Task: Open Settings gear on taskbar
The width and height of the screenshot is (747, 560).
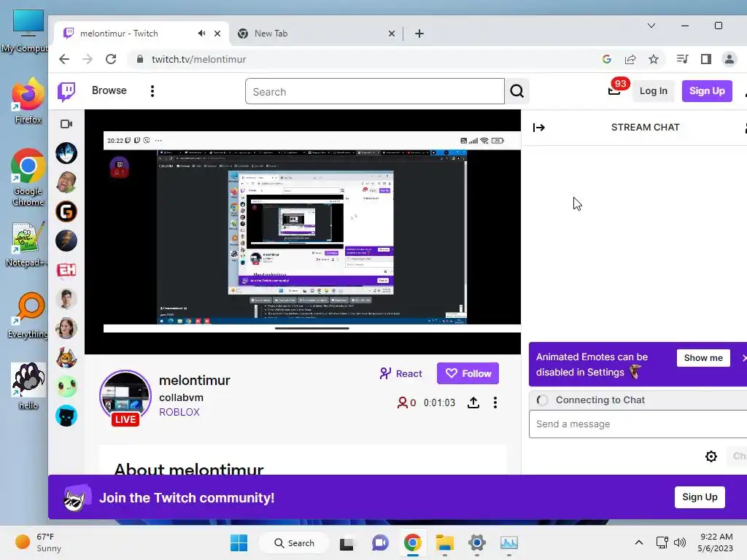Action: click(476, 542)
